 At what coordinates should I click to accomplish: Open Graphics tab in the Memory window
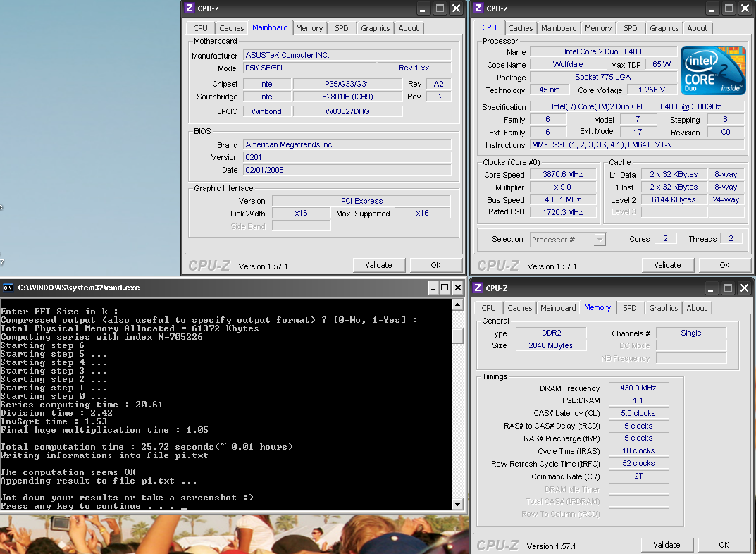[663, 308]
